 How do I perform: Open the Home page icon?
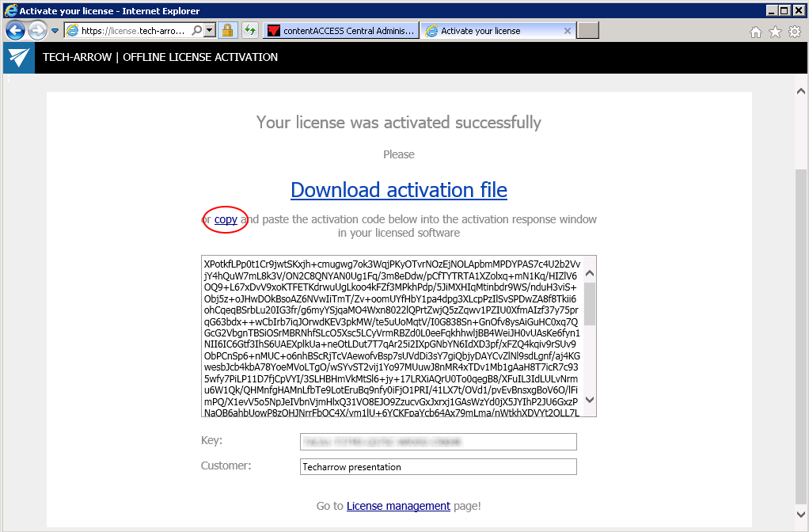pyautogui.click(x=756, y=30)
